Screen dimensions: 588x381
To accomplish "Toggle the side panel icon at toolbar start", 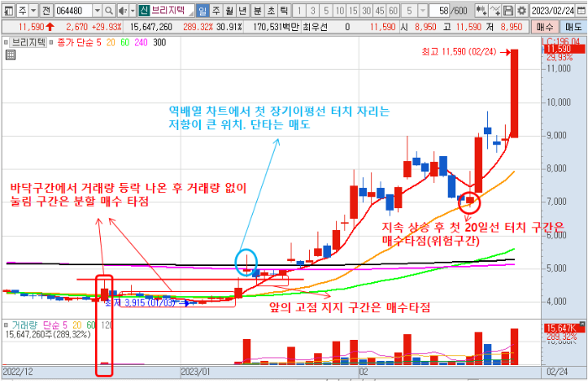I will 8,10.
